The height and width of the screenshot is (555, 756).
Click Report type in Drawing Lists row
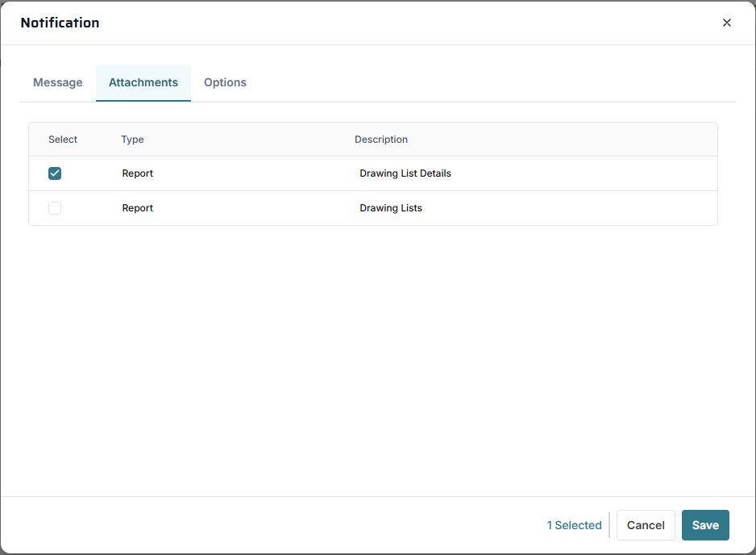138,208
